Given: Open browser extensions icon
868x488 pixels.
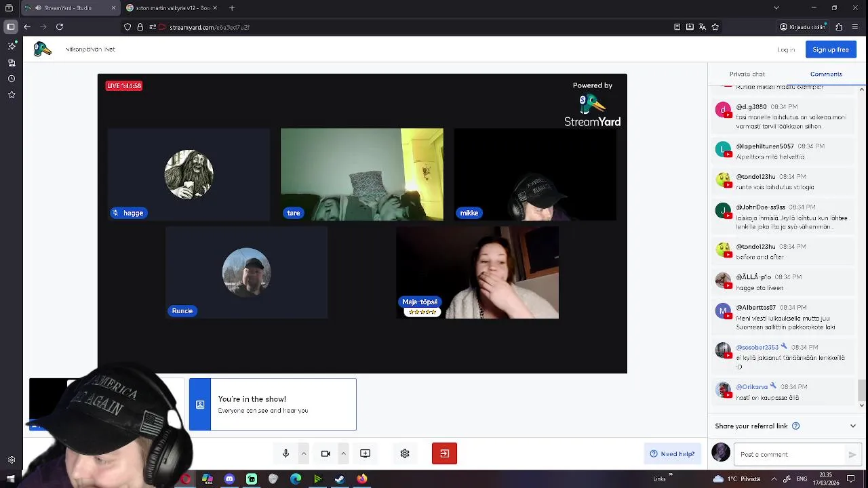Looking at the screenshot, I should point(839,27).
